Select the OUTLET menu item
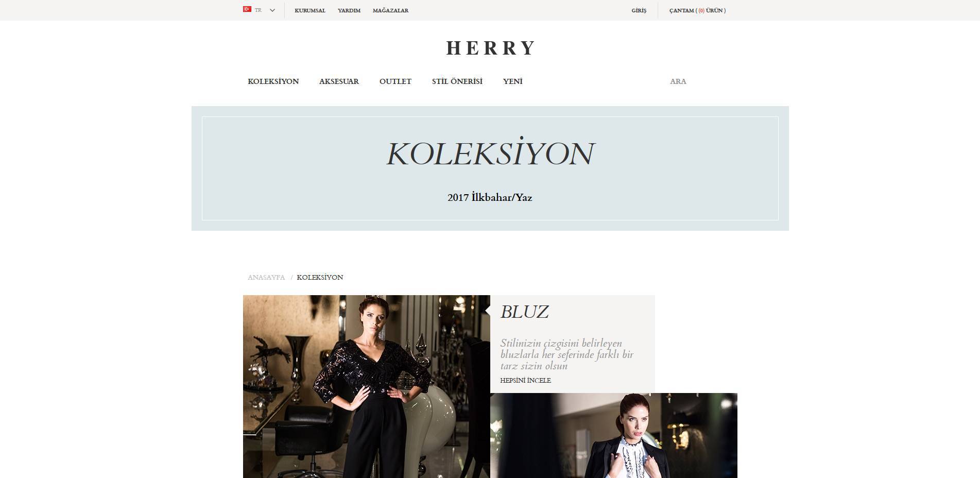The width and height of the screenshot is (980, 478). 396,81
